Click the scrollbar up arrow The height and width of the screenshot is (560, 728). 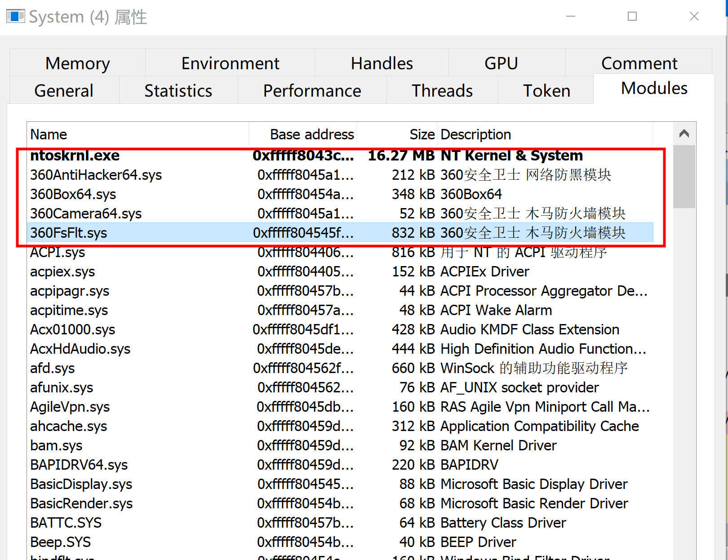pyautogui.click(x=684, y=133)
